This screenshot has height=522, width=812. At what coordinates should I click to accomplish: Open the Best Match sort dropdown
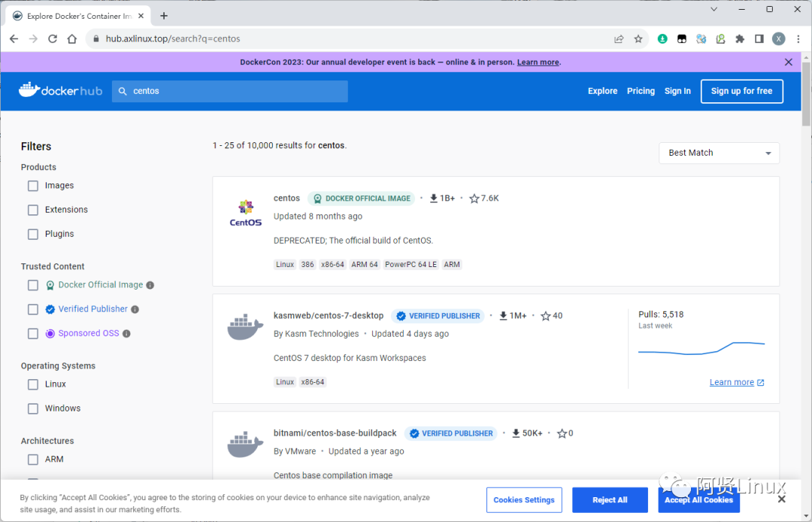click(x=719, y=153)
